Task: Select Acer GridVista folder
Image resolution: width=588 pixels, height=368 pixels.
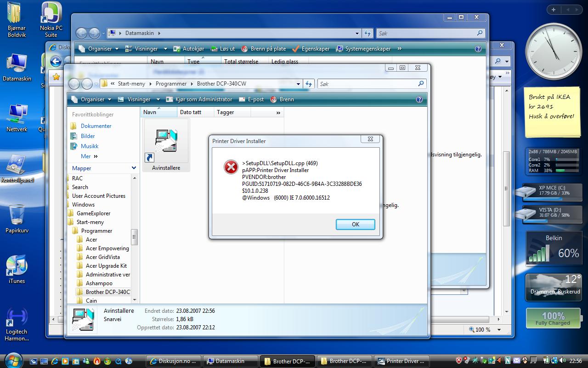Action: click(x=103, y=257)
